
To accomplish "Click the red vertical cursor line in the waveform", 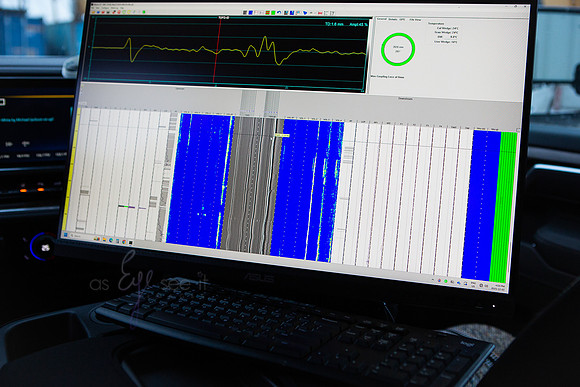I will 218,50.
